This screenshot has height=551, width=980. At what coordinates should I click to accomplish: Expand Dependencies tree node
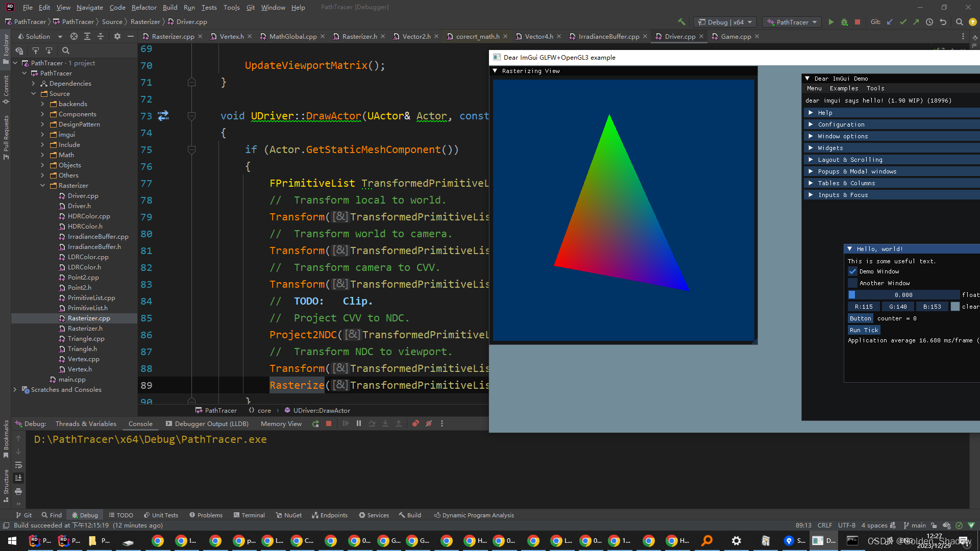(x=33, y=83)
